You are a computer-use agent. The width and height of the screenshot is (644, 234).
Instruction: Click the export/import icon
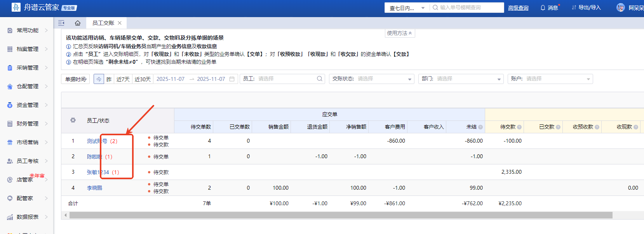point(574,8)
